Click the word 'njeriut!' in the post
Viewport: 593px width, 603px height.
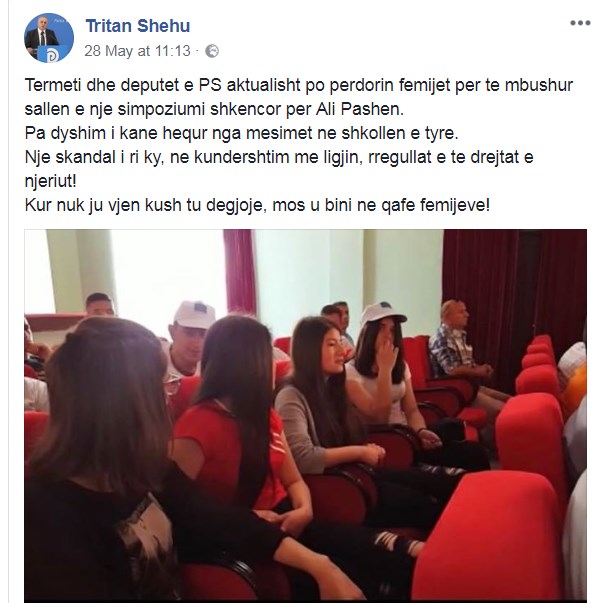click(x=50, y=181)
